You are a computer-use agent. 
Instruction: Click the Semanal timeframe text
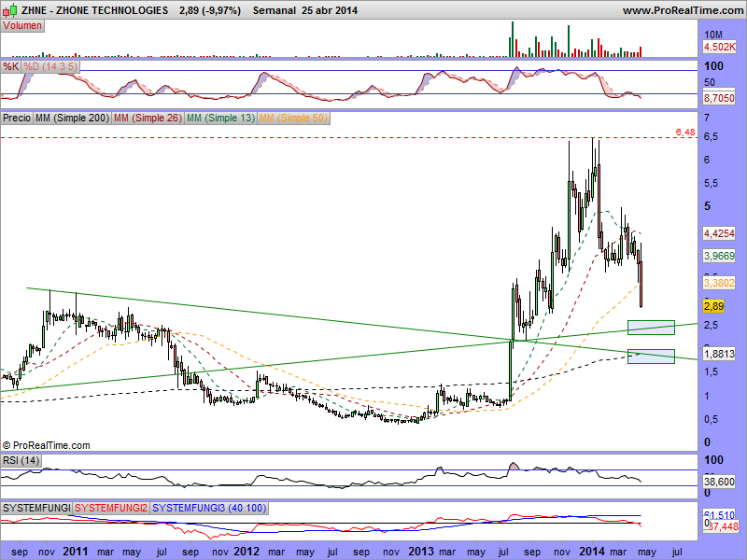pos(274,10)
